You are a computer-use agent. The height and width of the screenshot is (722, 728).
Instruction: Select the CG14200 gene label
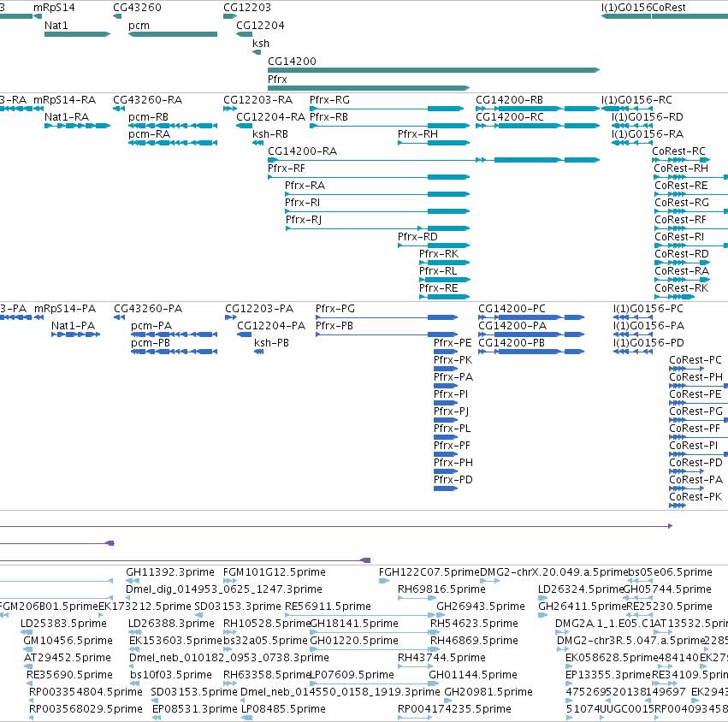click(x=292, y=62)
